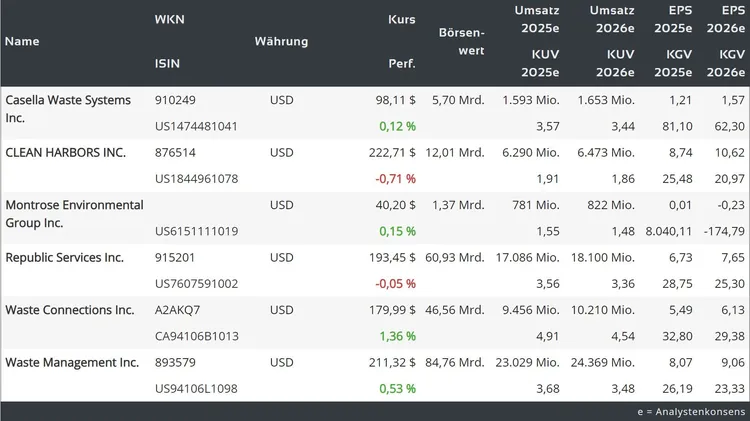750x421 pixels.
Task: Click revenue 10.210 Mio.
Action: pyautogui.click(x=603, y=310)
